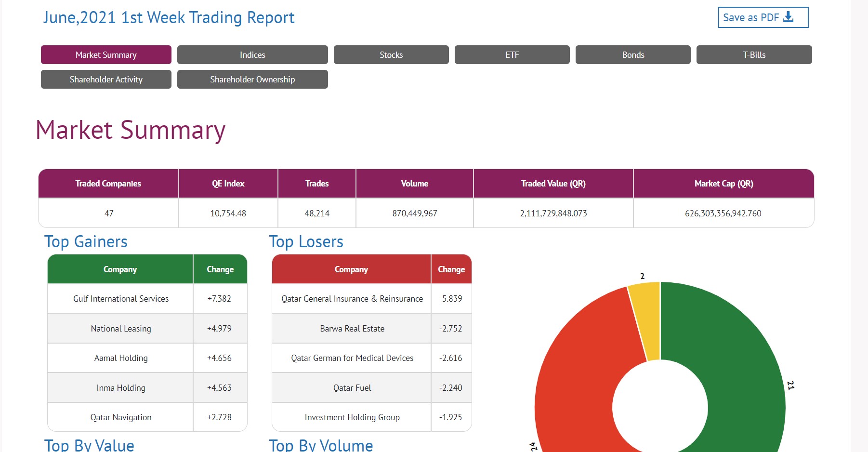The width and height of the screenshot is (868, 452).
Task: Open the Stocks tab
Action: 391,55
